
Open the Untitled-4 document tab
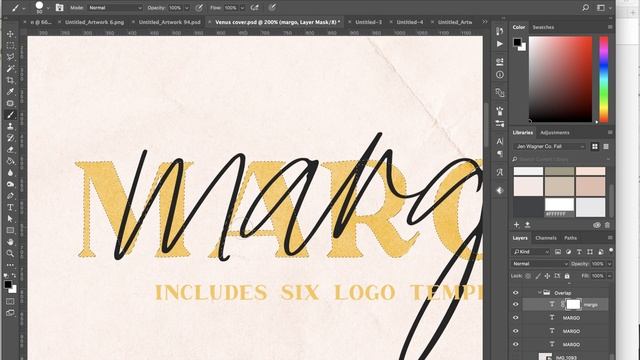410,22
